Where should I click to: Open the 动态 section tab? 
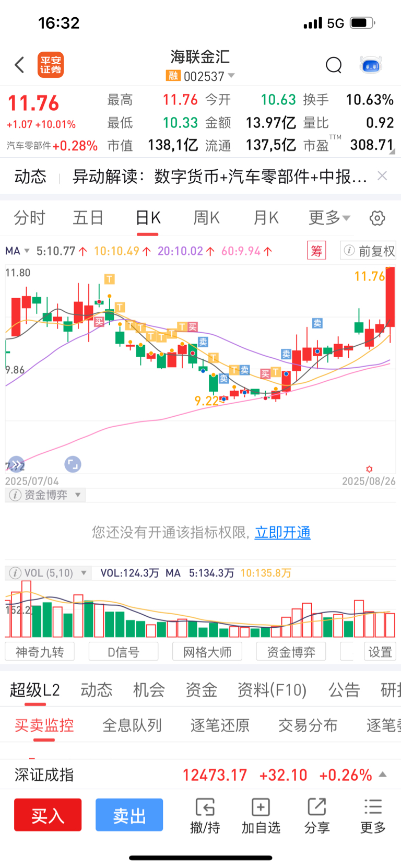97,690
